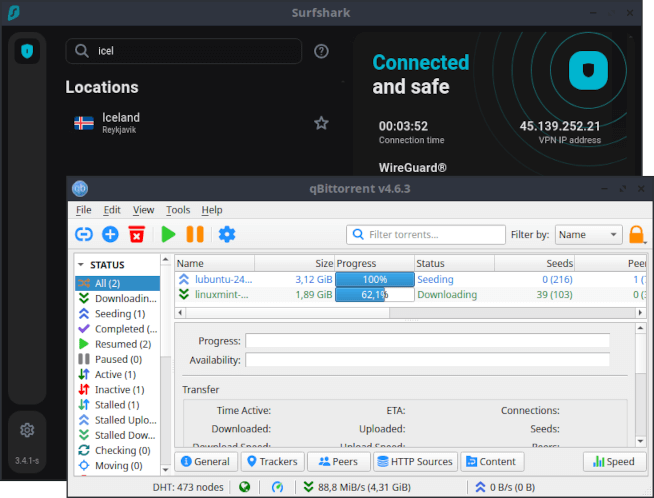Collapse the STATUS filter section
This screenshot has width=654, height=498.
pyautogui.click(x=81, y=265)
